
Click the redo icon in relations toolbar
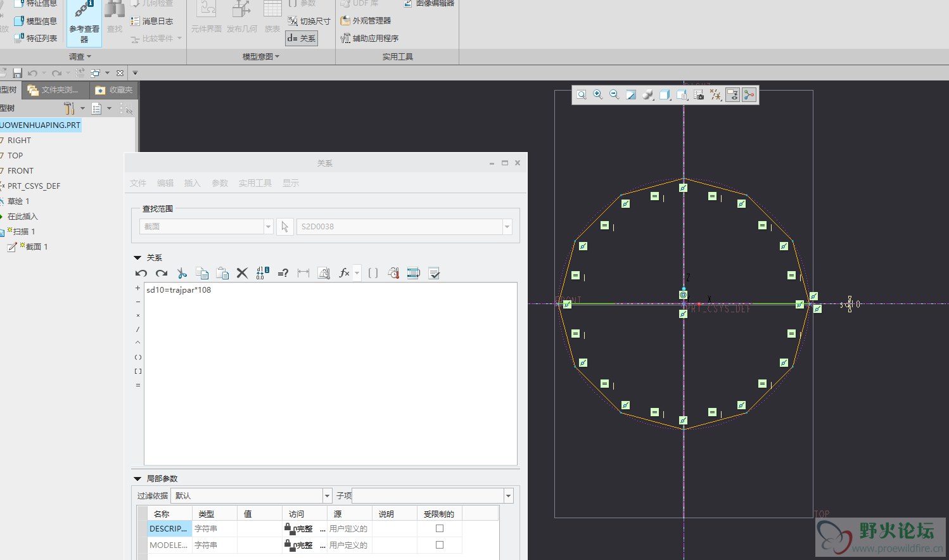(x=162, y=273)
